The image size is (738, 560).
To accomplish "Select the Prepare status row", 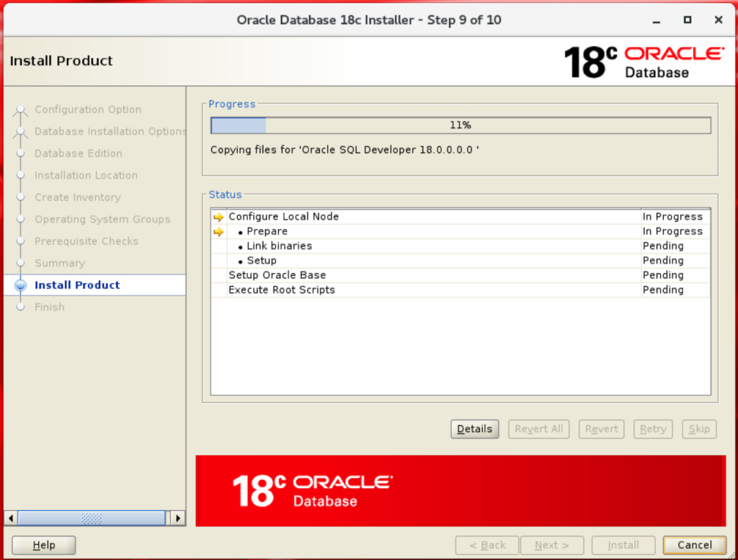I will pyautogui.click(x=461, y=231).
